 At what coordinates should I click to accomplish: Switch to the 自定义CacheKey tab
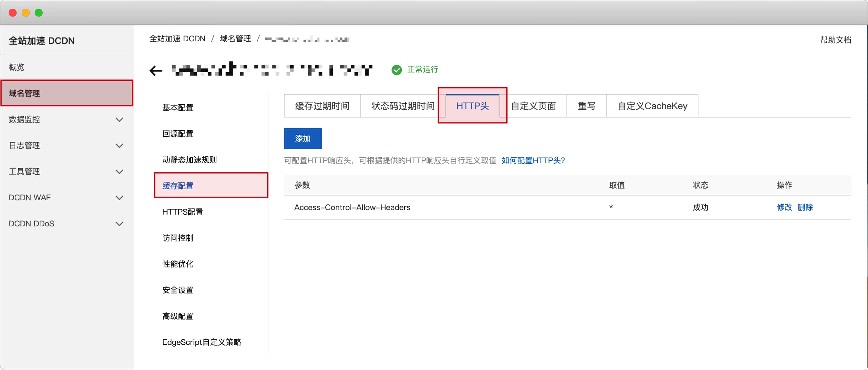652,106
